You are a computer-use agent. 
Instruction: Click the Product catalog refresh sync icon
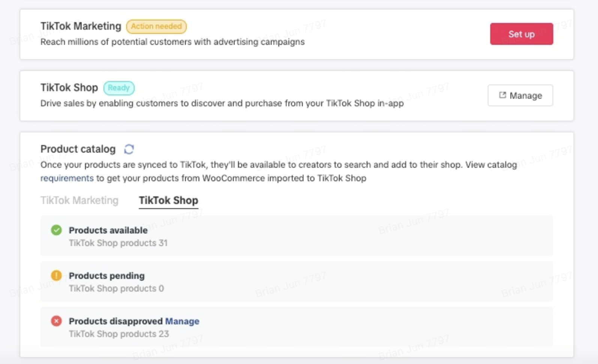pyautogui.click(x=129, y=149)
